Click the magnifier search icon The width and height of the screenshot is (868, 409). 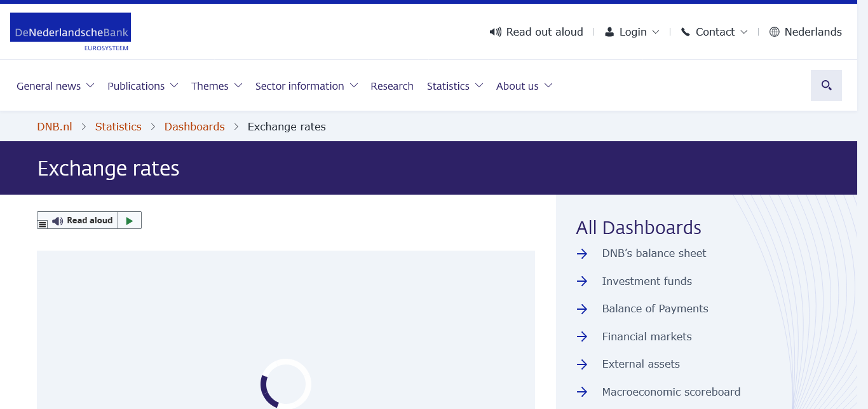pos(826,85)
